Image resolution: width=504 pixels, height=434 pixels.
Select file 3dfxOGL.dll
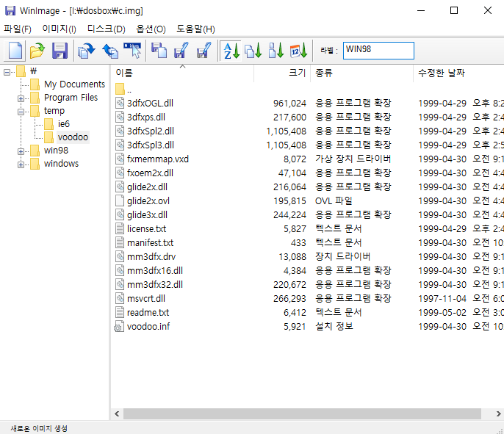point(150,103)
